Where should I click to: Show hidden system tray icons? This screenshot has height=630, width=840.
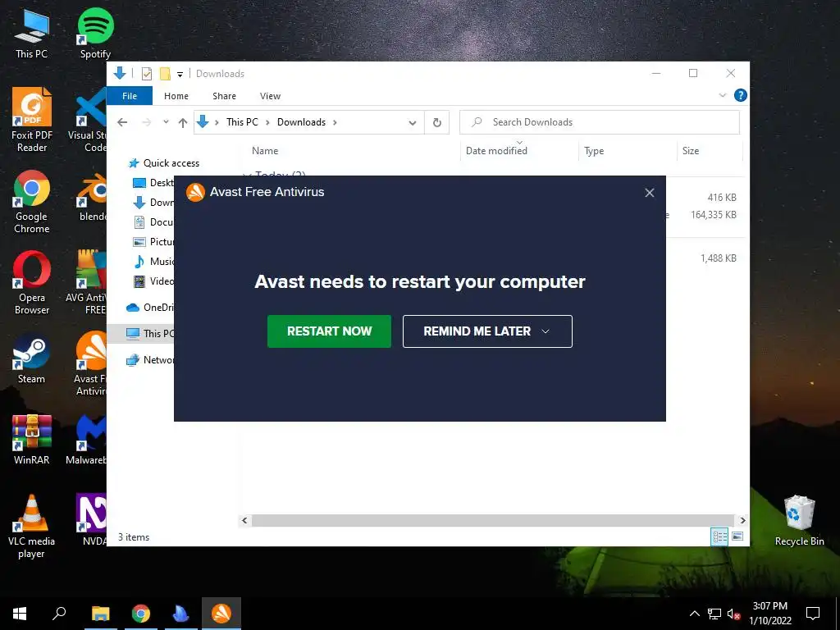pos(694,614)
